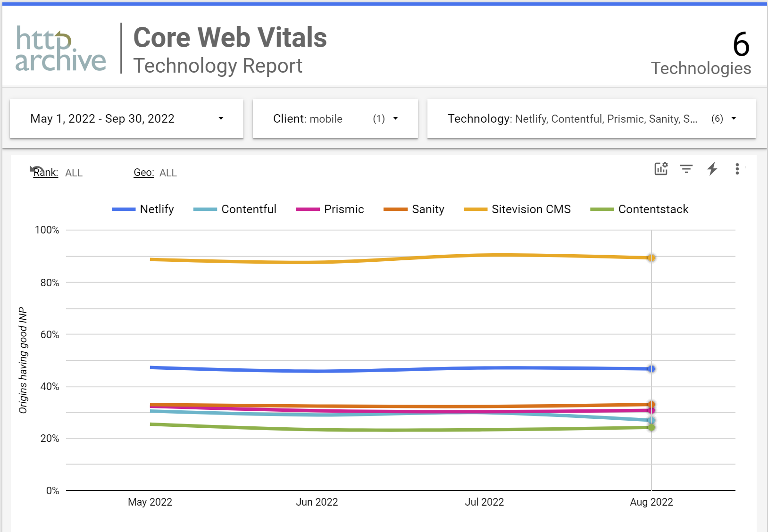The image size is (768, 532).
Task: Click the Netlify Aug 2022 data point
Action: [x=651, y=369]
